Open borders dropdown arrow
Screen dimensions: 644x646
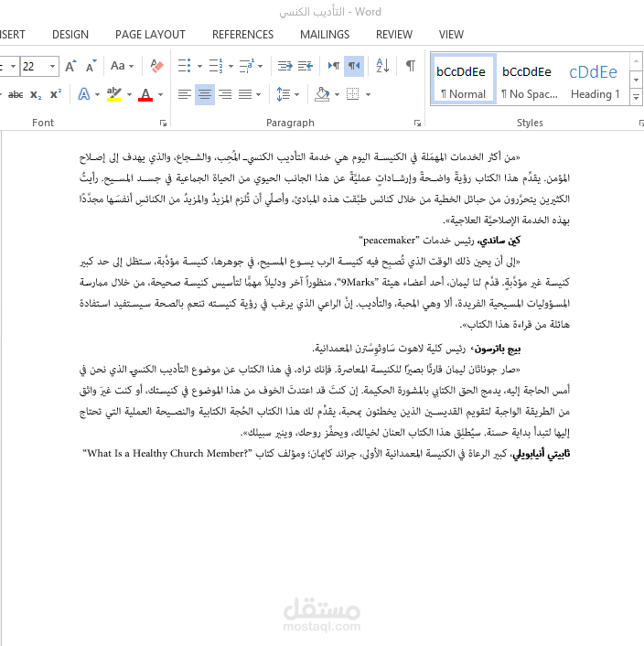click(368, 95)
